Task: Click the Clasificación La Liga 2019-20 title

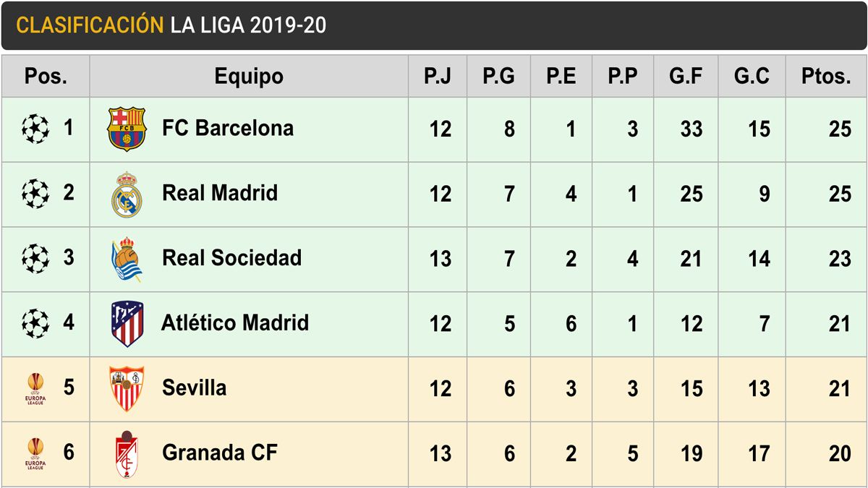Action: pos(171,25)
